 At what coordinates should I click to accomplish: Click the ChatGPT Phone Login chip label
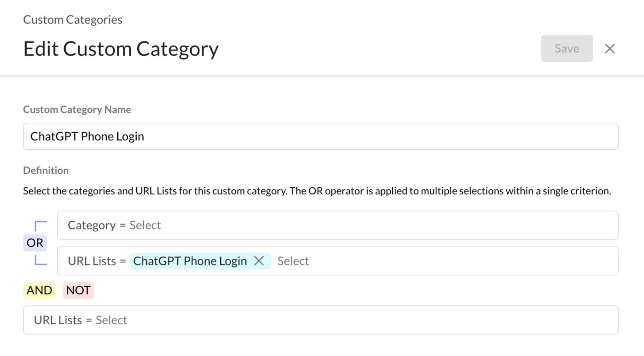coord(190,261)
